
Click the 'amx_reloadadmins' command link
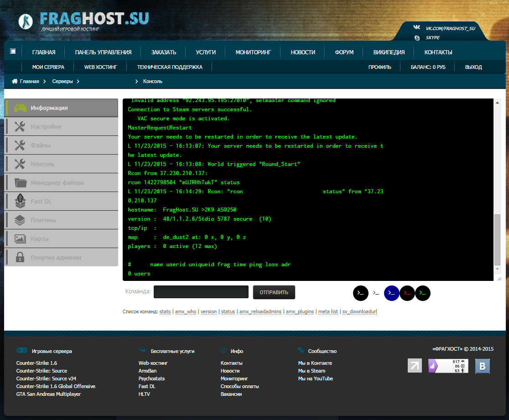click(260, 311)
